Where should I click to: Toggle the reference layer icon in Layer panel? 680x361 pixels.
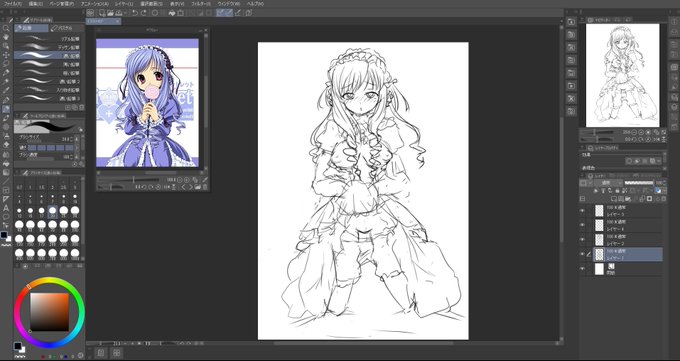[603, 190]
